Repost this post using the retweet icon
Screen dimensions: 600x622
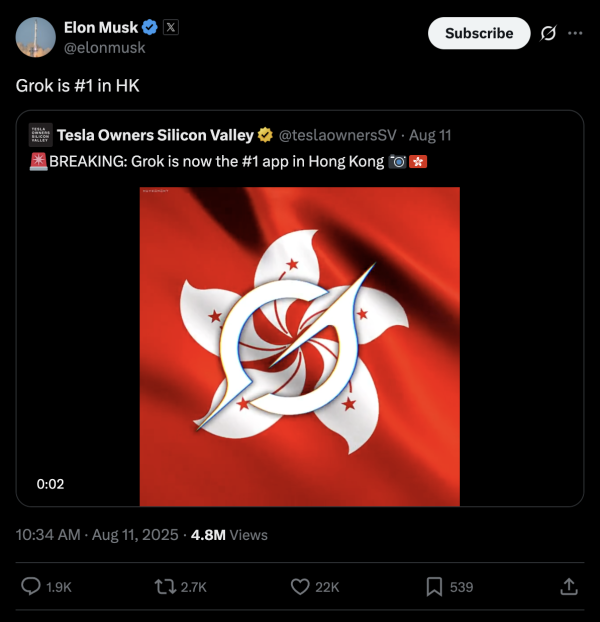click(x=167, y=587)
